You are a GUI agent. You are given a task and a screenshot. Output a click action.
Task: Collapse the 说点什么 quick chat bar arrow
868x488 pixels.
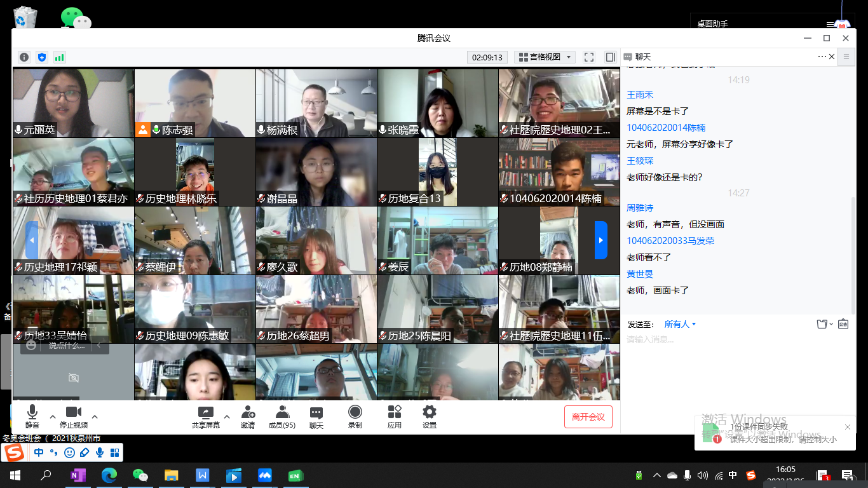99,346
